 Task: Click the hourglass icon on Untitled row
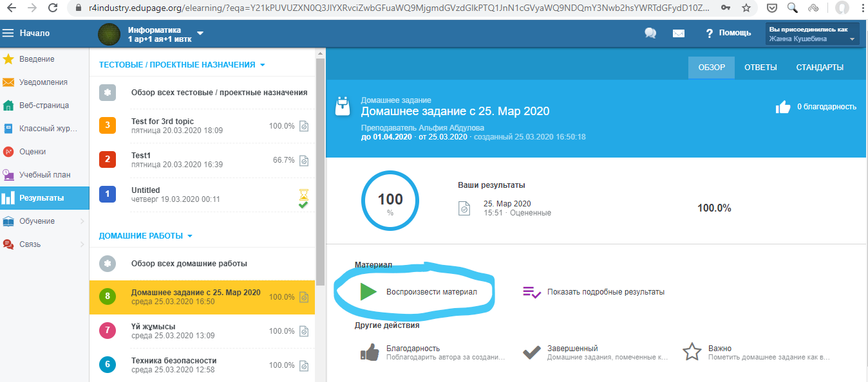(304, 194)
